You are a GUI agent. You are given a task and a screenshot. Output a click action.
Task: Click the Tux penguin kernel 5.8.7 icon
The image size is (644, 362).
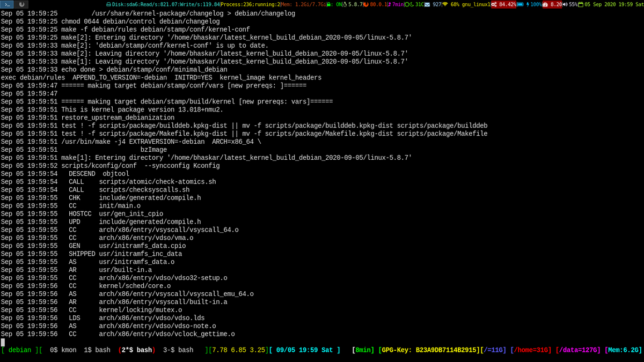tap(345, 4)
